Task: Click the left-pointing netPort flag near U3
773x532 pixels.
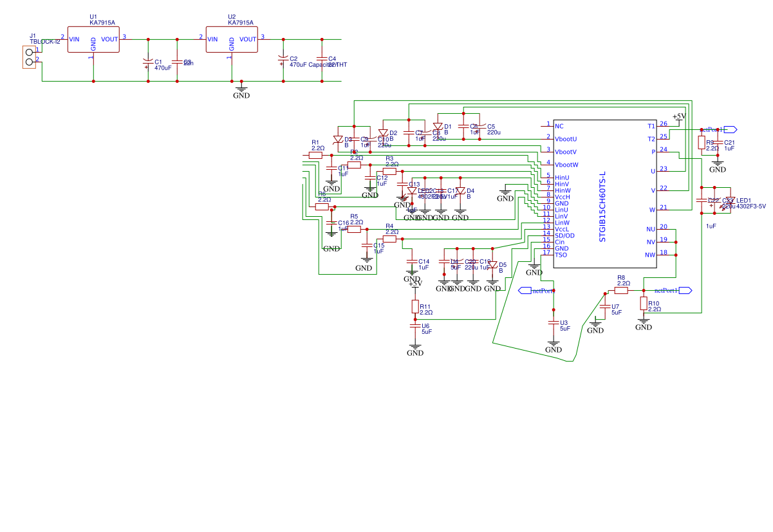Action: [526, 291]
